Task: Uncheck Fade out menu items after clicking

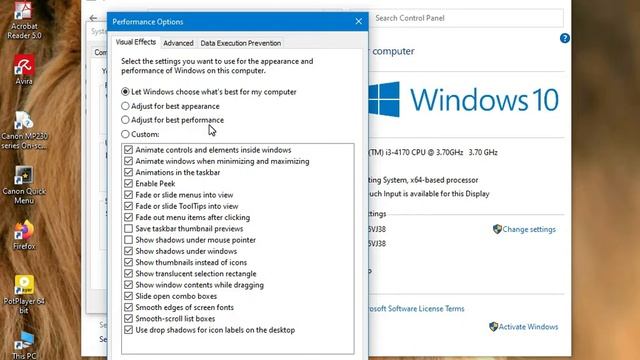Action: coord(129,217)
